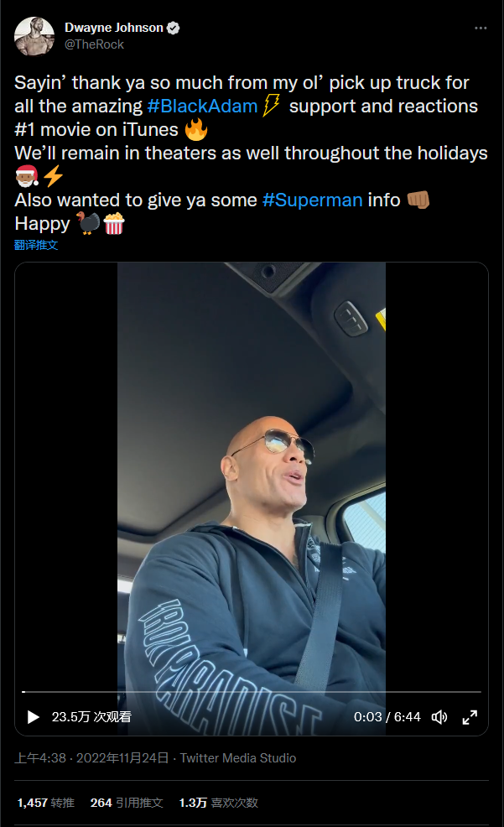
Task: Enter fullscreen with the expand icon
Action: click(470, 717)
